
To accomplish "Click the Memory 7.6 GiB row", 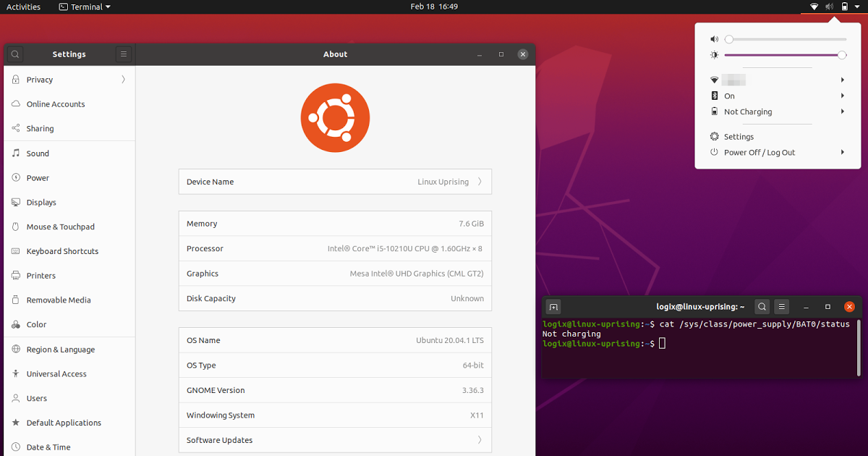I will [335, 224].
